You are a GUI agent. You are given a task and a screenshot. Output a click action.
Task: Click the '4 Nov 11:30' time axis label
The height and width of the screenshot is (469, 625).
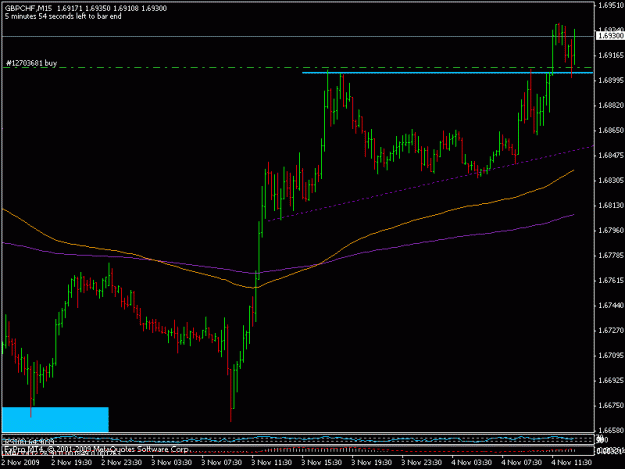click(571, 463)
